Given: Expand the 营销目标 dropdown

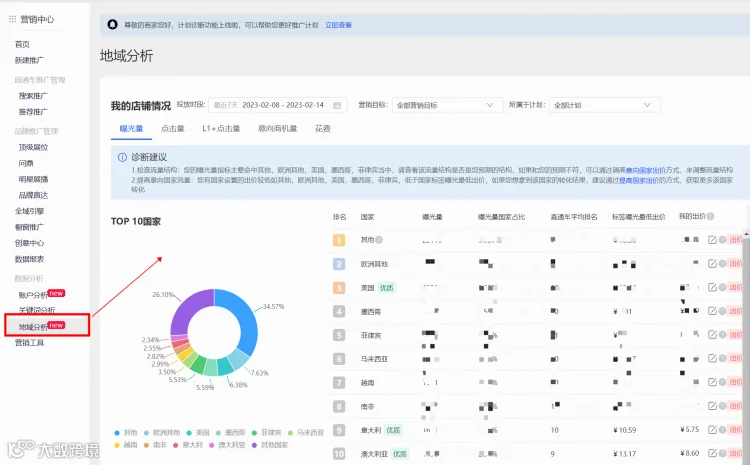Looking at the screenshot, I should [x=447, y=105].
